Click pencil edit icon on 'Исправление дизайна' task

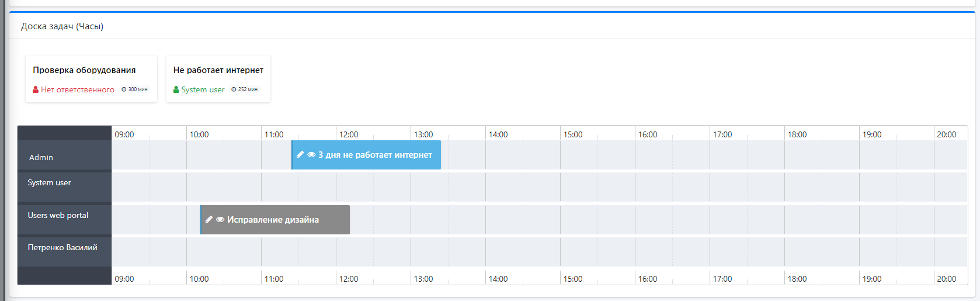(209, 220)
